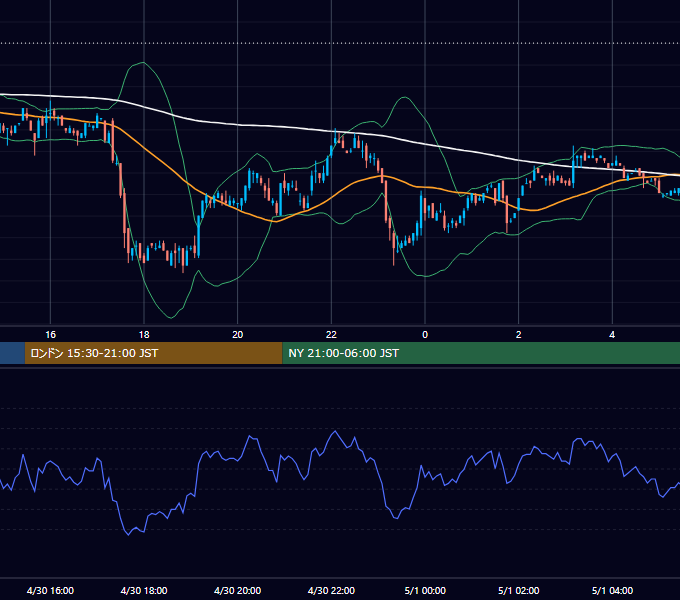The image size is (680, 600).
Task: Click the 4/30 16:00 date label
Action: pyautogui.click(x=50, y=590)
